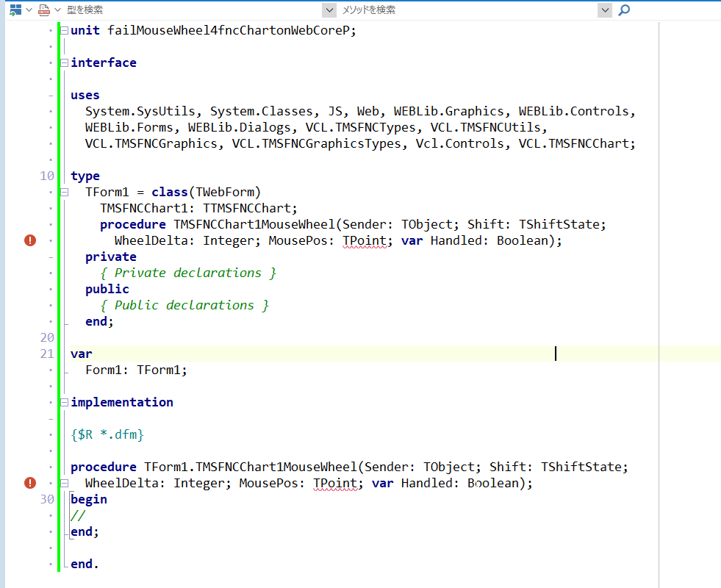Image resolution: width=721 pixels, height=588 pixels.
Task: Click the underlined TPoint in the implementation procedure
Action: tap(334, 484)
